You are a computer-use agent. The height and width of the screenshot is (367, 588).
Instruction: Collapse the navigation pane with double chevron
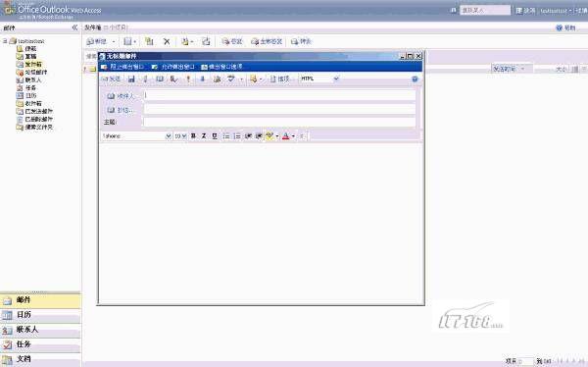click(x=74, y=27)
